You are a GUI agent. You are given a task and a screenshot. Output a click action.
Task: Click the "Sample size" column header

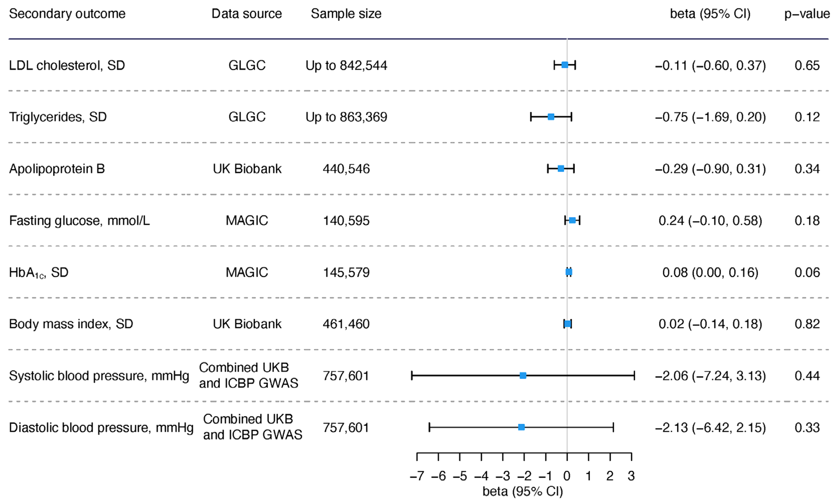346,14
